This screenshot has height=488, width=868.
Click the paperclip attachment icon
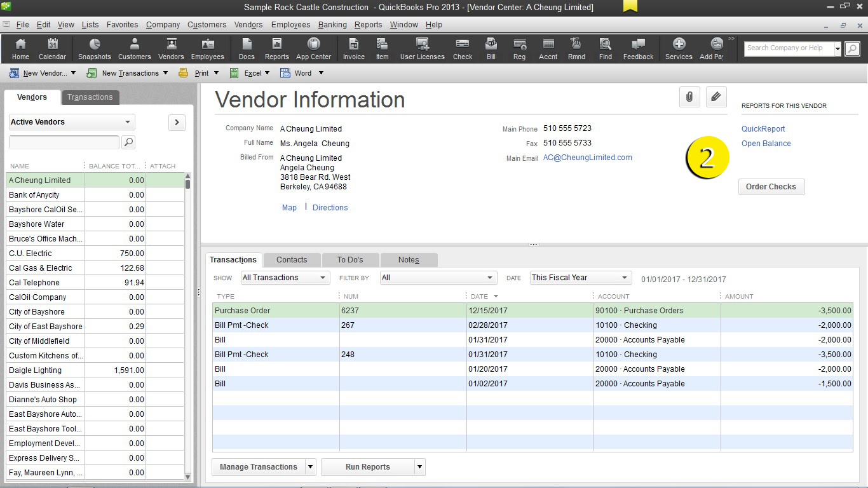(x=689, y=97)
